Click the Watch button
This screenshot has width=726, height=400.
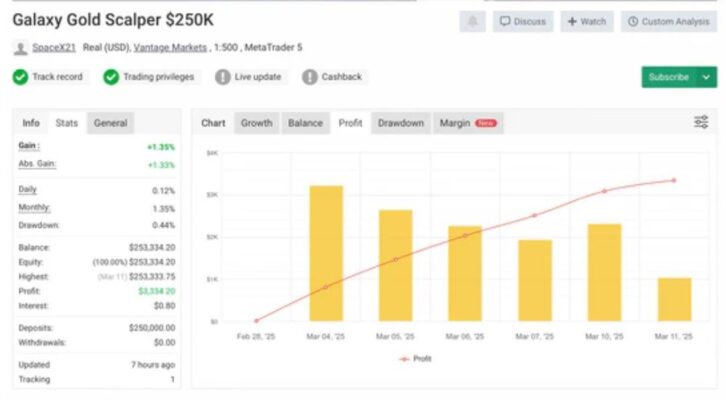tap(586, 21)
